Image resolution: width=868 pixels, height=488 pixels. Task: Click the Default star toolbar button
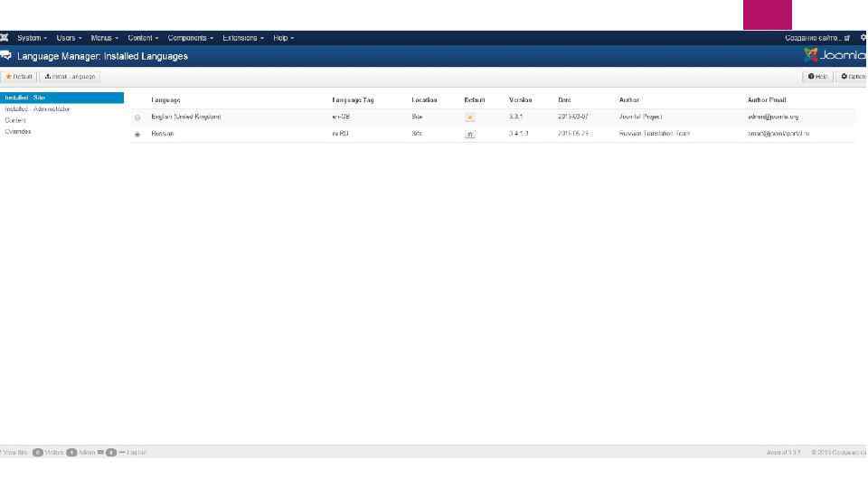(19, 77)
